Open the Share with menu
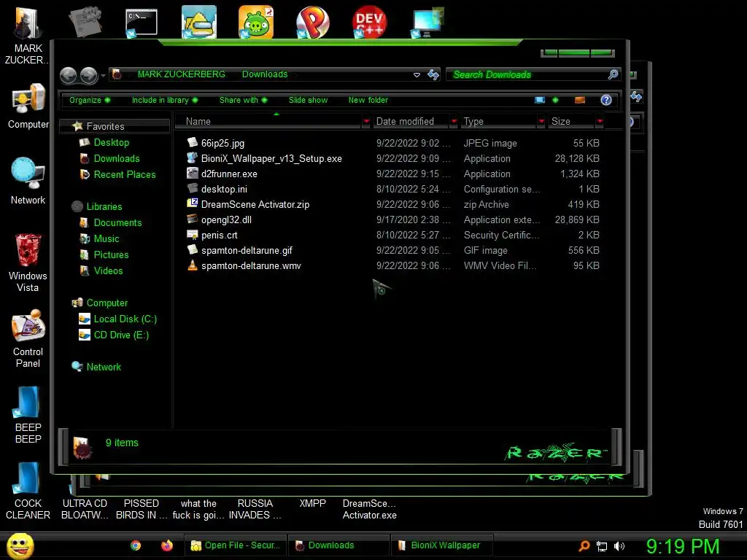The width and height of the screenshot is (747, 560). 244,100
